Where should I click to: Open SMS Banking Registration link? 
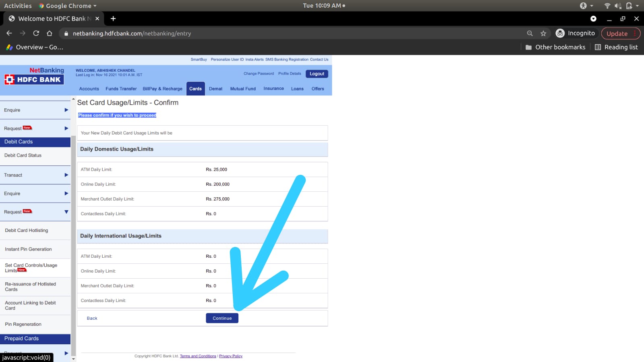[287, 60]
